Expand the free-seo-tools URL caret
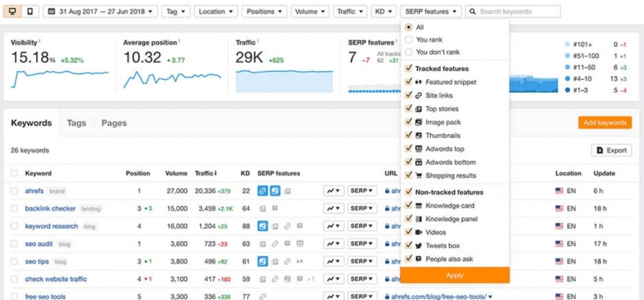The image size is (644, 300). coord(491,297)
